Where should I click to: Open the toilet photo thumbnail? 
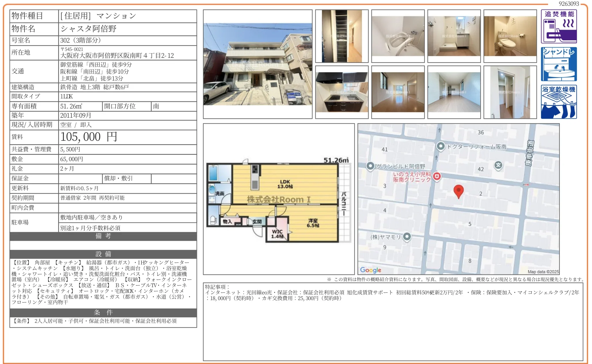click(510, 36)
